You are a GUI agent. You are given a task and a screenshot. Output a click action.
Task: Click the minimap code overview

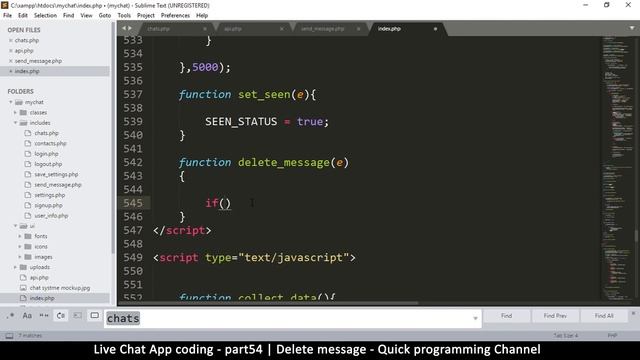(x=617, y=167)
